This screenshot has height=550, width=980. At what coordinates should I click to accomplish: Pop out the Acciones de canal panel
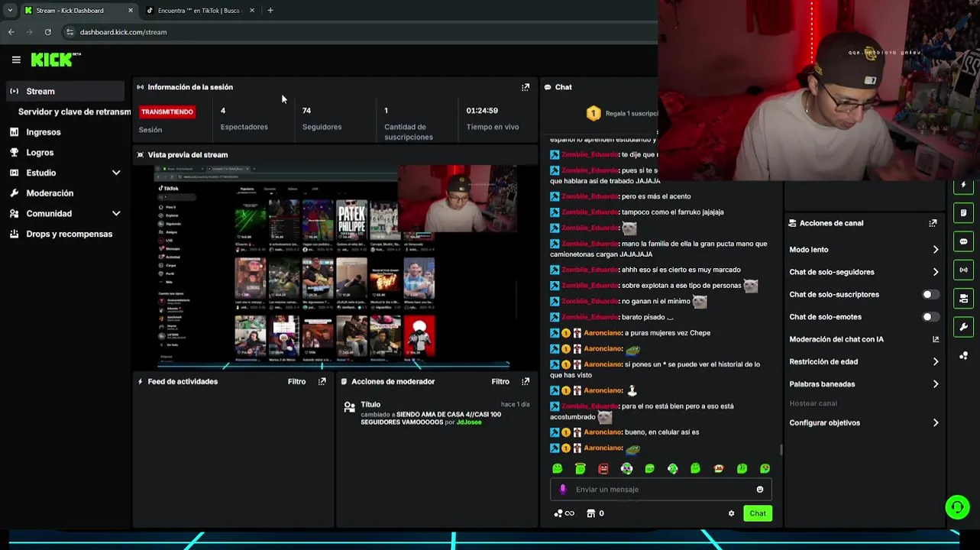(933, 223)
